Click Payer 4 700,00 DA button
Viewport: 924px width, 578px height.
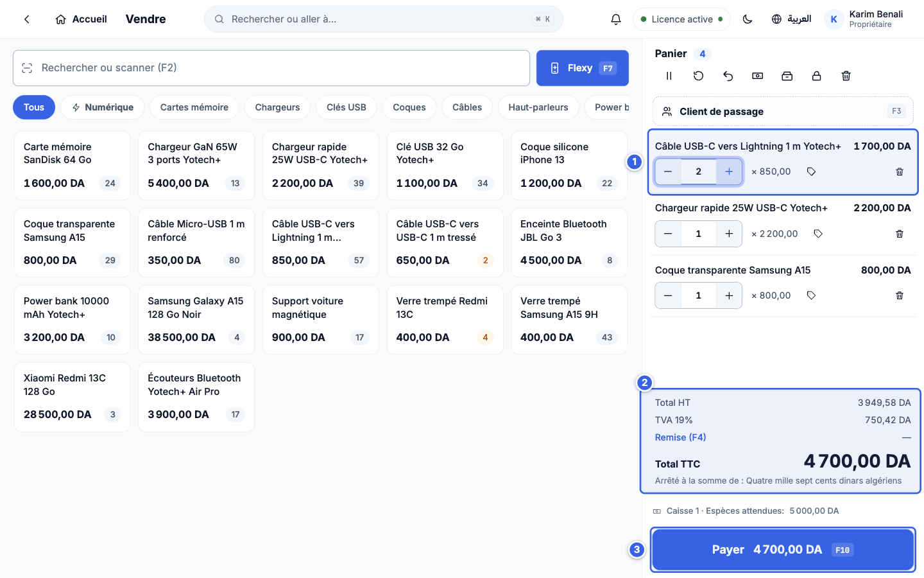[x=783, y=550]
